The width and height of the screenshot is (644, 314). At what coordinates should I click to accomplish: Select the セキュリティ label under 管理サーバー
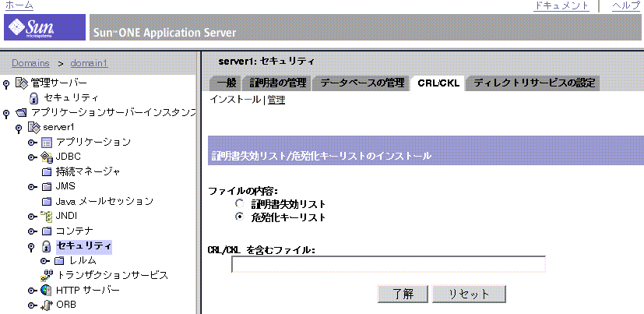pyautogui.click(x=71, y=98)
